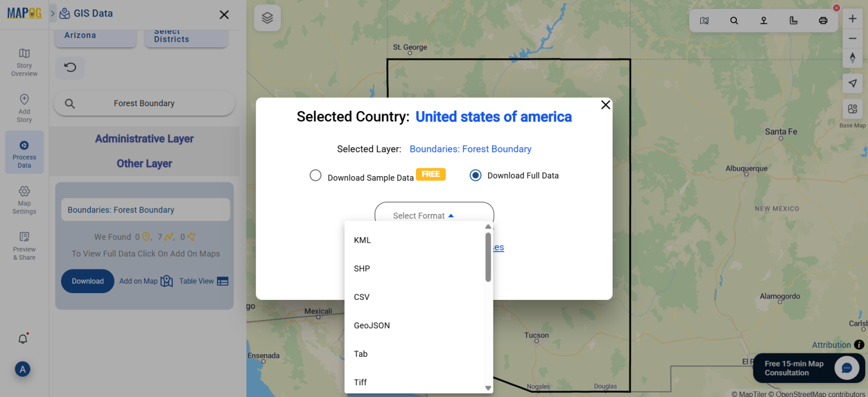The height and width of the screenshot is (397, 868).
Task: Print the current map view
Action: (823, 20)
